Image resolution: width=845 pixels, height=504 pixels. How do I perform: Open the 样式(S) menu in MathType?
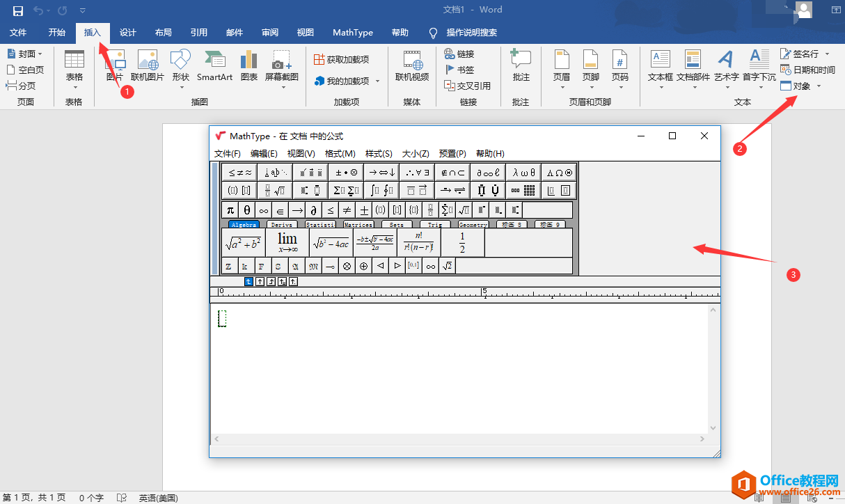tap(379, 154)
